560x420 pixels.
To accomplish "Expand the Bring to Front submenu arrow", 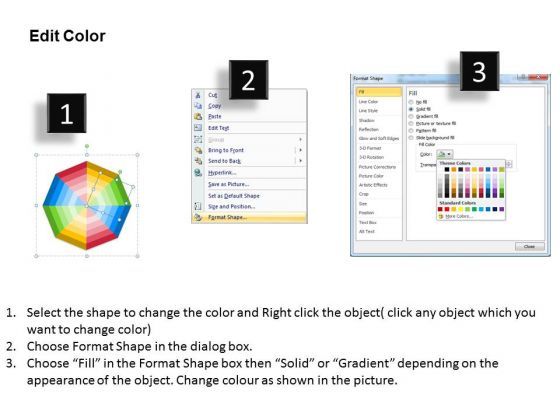I will pyautogui.click(x=300, y=150).
